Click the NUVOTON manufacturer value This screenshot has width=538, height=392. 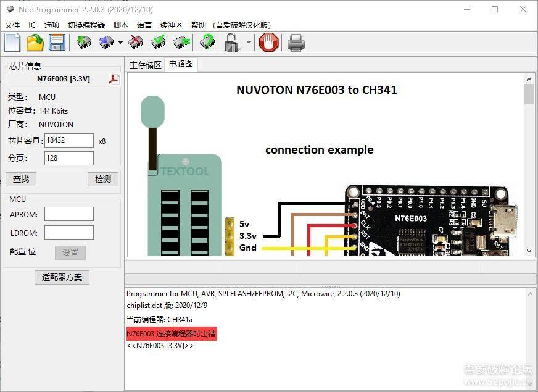click(56, 125)
